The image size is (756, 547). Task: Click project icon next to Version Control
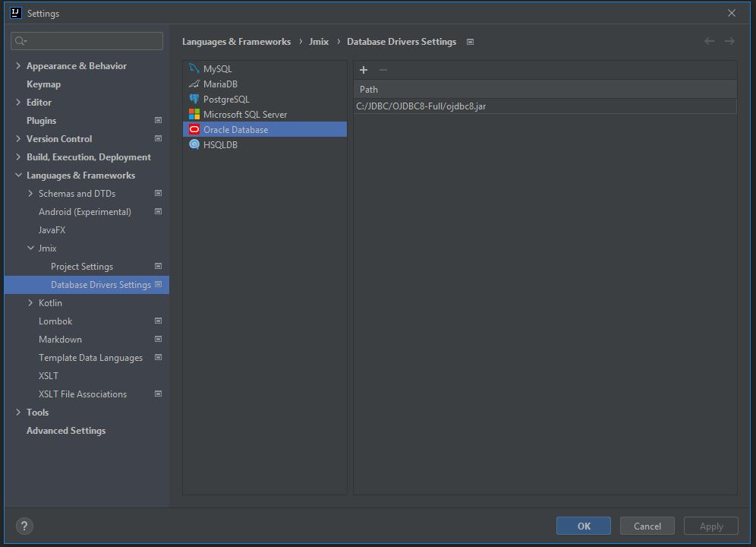point(158,138)
